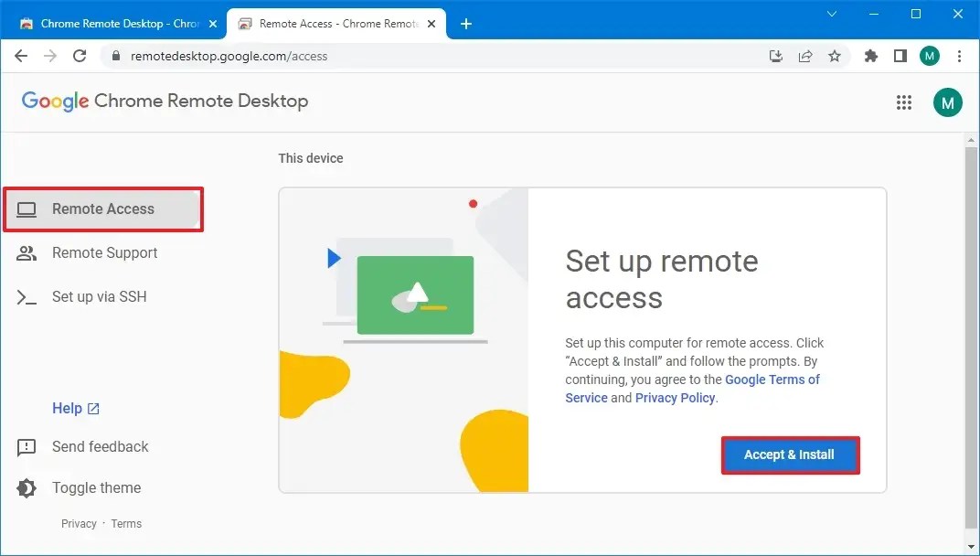Click the Accept & Install button
Image resolution: width=980 pixels, height=556 pixels.
pyautogui.click(x=790, y=454)
